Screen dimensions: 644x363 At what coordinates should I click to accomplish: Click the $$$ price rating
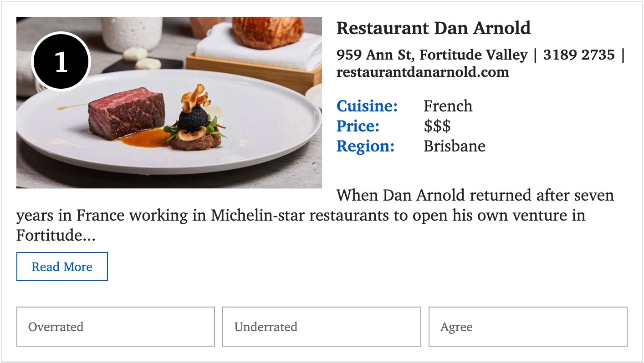[437, 126]
